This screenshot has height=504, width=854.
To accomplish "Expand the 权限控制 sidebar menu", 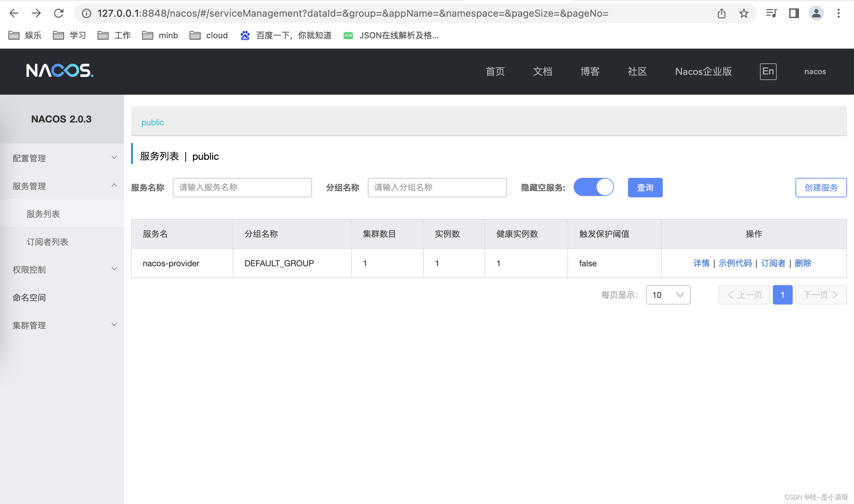I will click(x=62, y=269).
